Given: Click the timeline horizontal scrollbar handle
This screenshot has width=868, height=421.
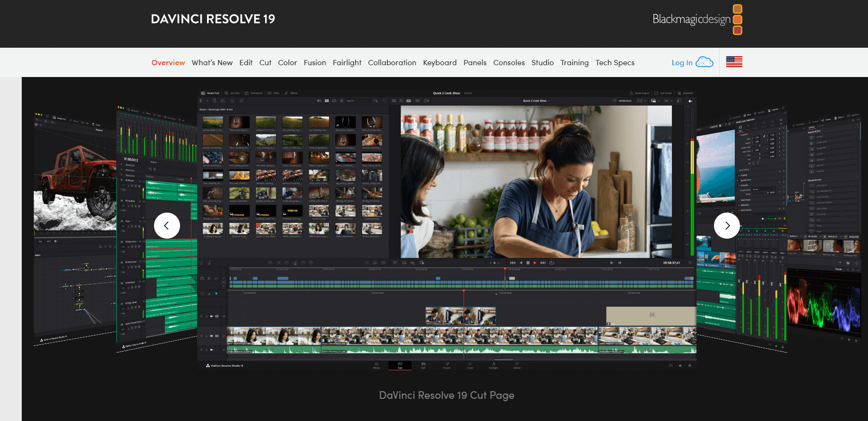Looking at the screenshot, I should coord(504,360).
